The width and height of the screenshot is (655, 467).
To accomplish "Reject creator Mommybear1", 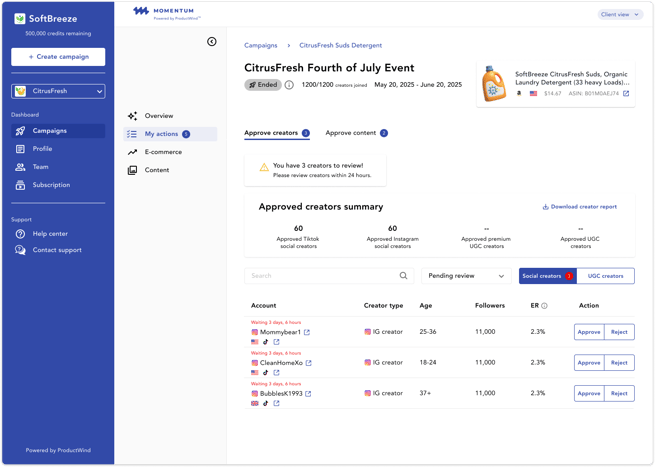I will click(x=619, y=332).
